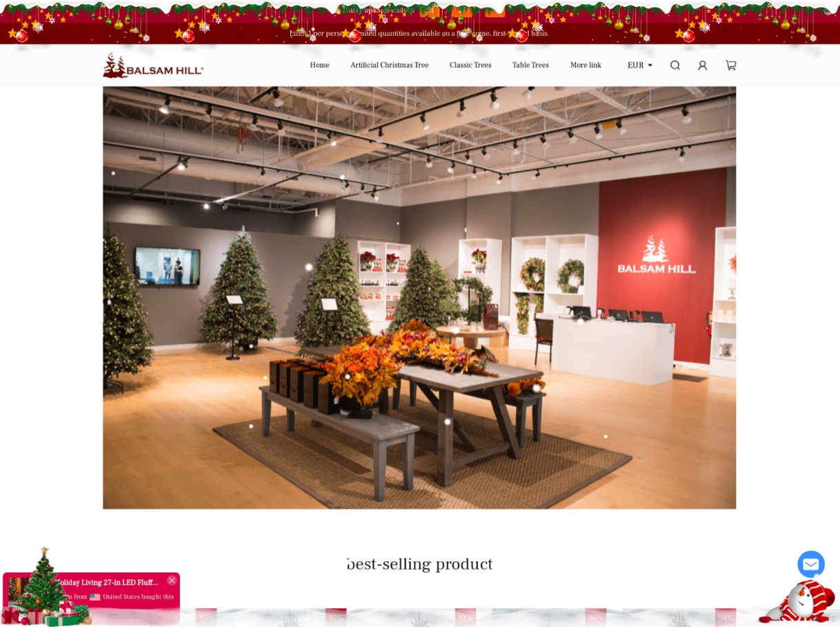The image size is (840, 627).
Task: Click the blue chat message icon
Action: pyautogui.click(x=811, y=564)
